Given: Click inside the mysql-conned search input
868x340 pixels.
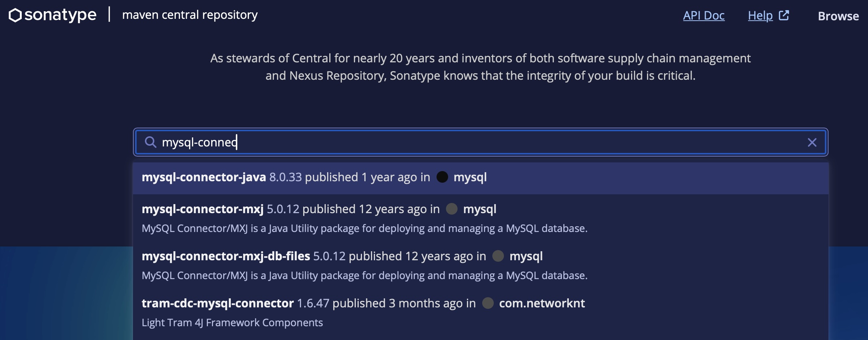Looking at the screenshot, I should pyautogui.click(x=480, y=142).
